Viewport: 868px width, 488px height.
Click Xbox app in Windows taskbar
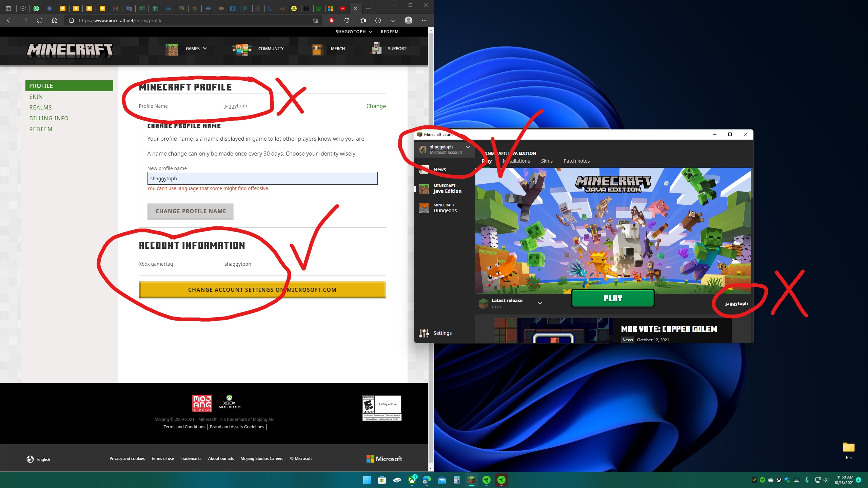click(412, 480)
